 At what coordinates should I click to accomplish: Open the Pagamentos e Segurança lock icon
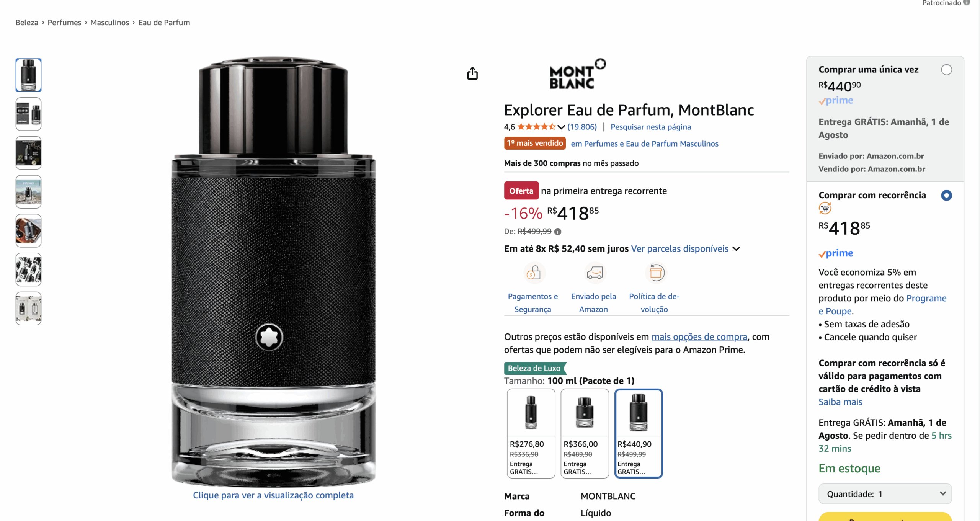[534, 273]
